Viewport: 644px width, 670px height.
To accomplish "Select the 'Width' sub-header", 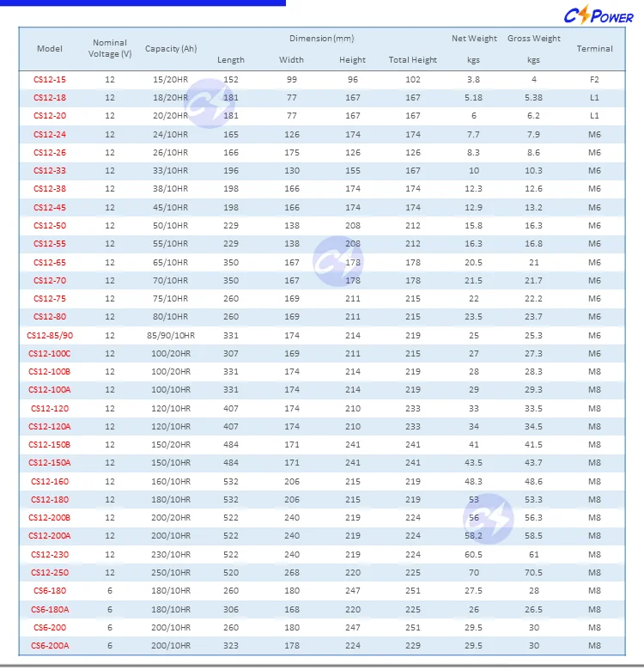I will (x=291, y=60).
